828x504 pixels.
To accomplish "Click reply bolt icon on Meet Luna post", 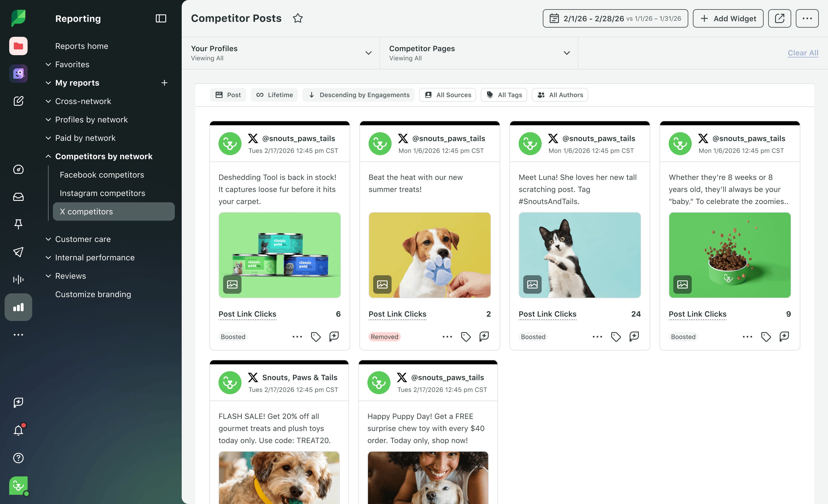I will point(634,336).
